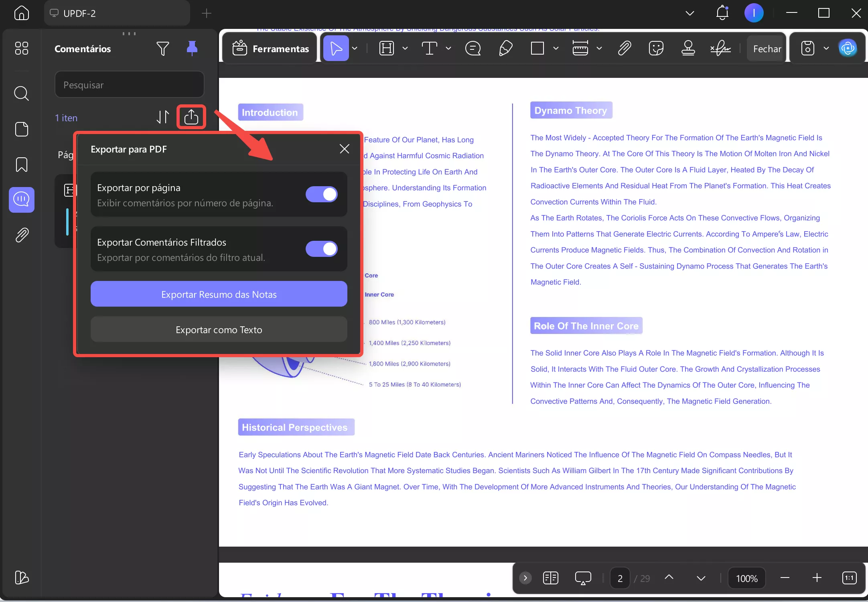This screenshot has height=602, width=868.
Task: Select the pen markup tool
Action: click(x=505, y=48)
